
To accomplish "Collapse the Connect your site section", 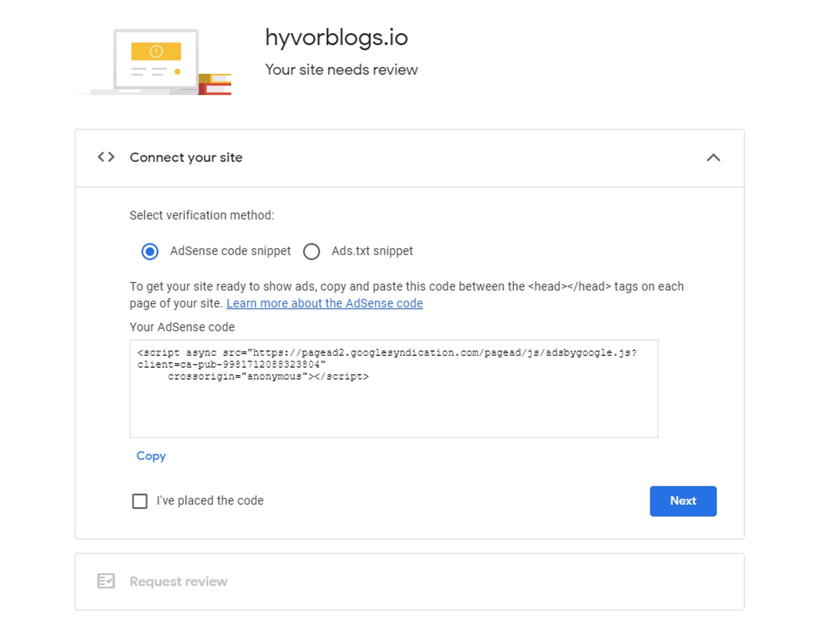I will tap(713, 158).
